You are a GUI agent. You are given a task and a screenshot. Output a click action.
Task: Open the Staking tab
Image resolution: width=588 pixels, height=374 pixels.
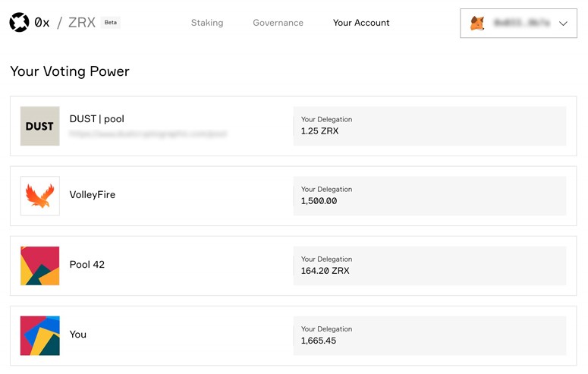207,23
